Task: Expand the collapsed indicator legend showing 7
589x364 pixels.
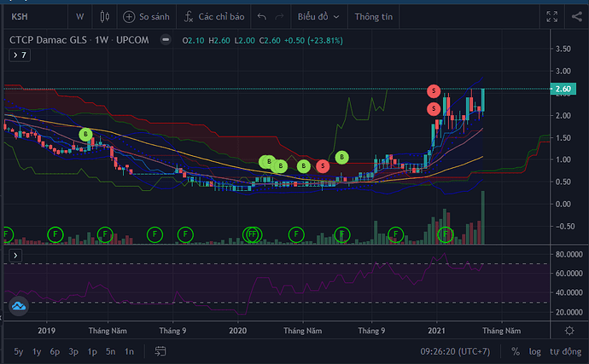Action: pos(18,55)
